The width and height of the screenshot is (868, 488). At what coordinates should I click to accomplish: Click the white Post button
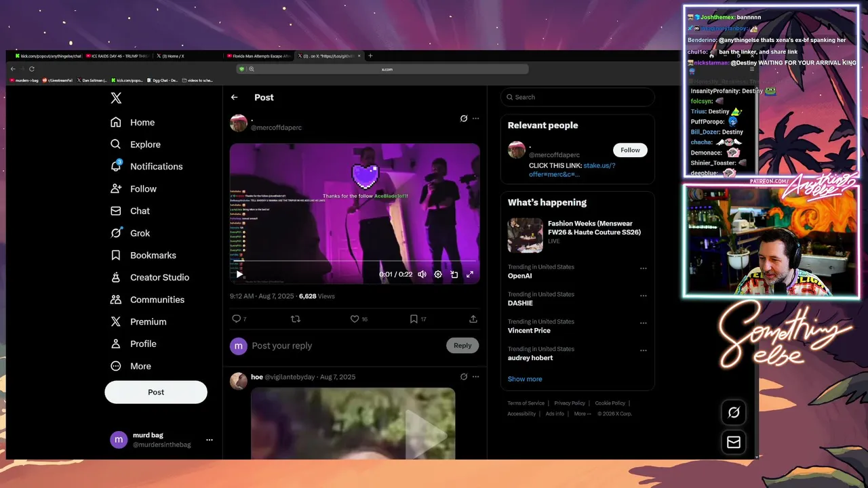(x=156, y=392)
